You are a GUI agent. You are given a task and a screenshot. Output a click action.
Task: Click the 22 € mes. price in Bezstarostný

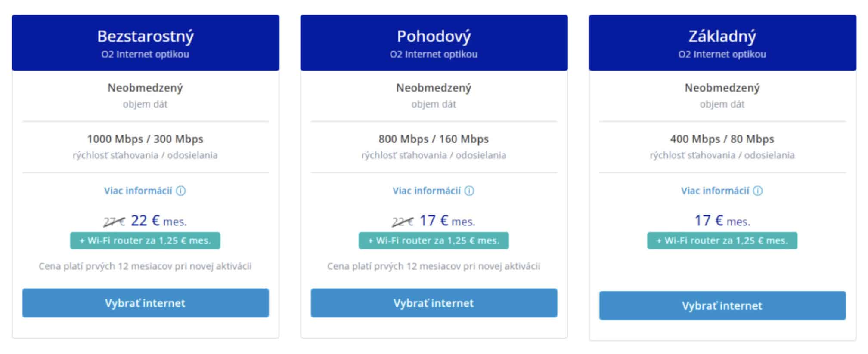(x=158, y=221)
